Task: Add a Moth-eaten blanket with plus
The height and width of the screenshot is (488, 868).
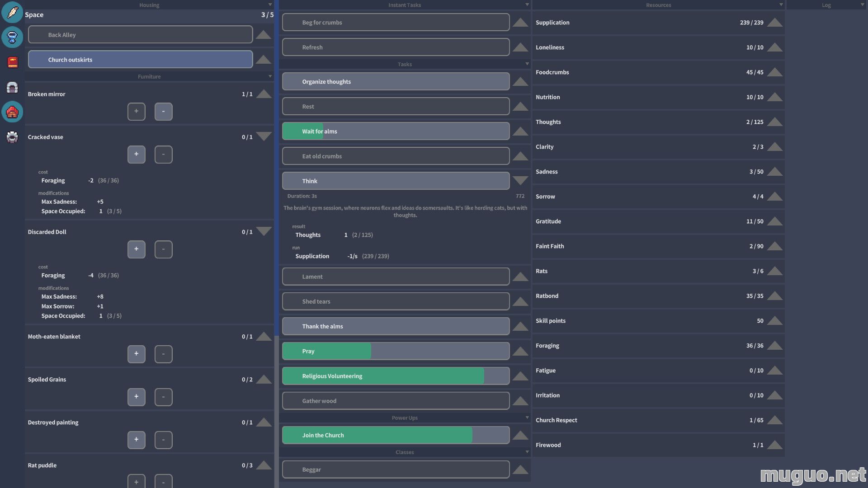Action: 136,354
